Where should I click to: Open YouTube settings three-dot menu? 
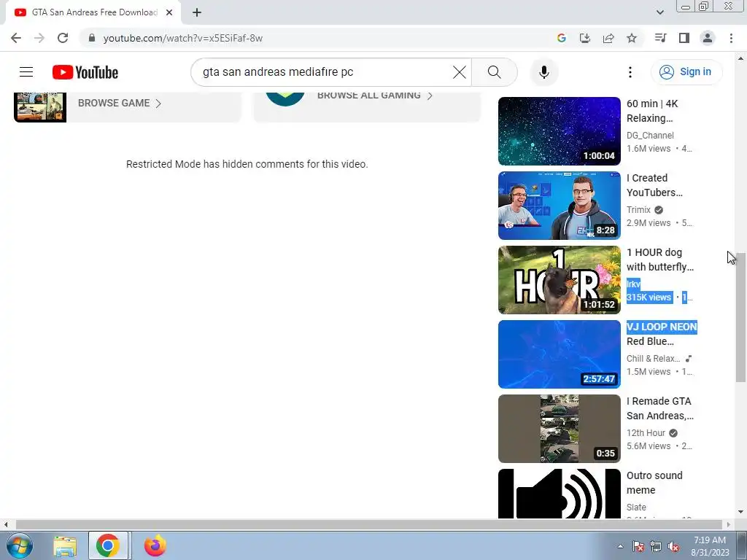[x=630, y=72]
